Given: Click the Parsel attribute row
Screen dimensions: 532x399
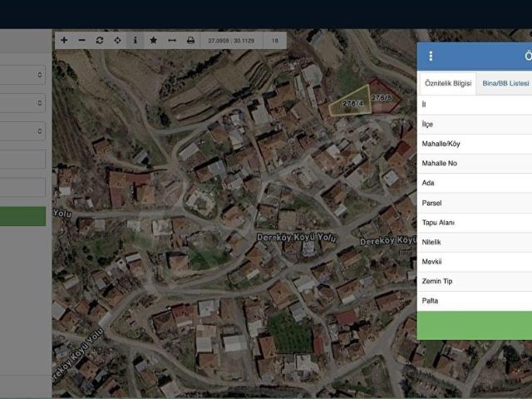Looking at the screenshot, I should pyautogui.click(x=475, y=203).
